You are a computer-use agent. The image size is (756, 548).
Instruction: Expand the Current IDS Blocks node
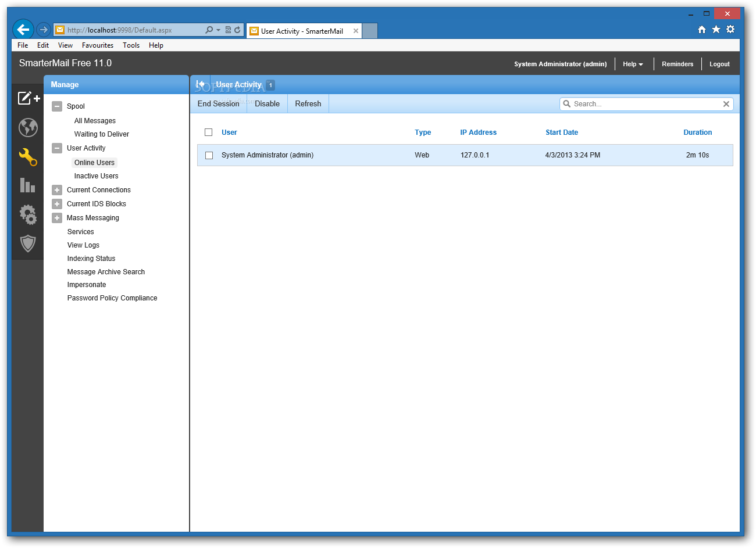point(57,204)
